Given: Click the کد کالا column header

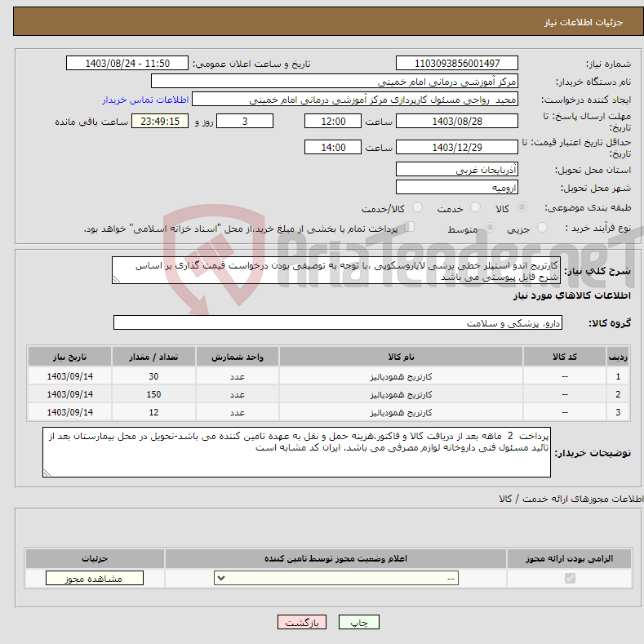Looking at the screenshot, I should 564,357.
